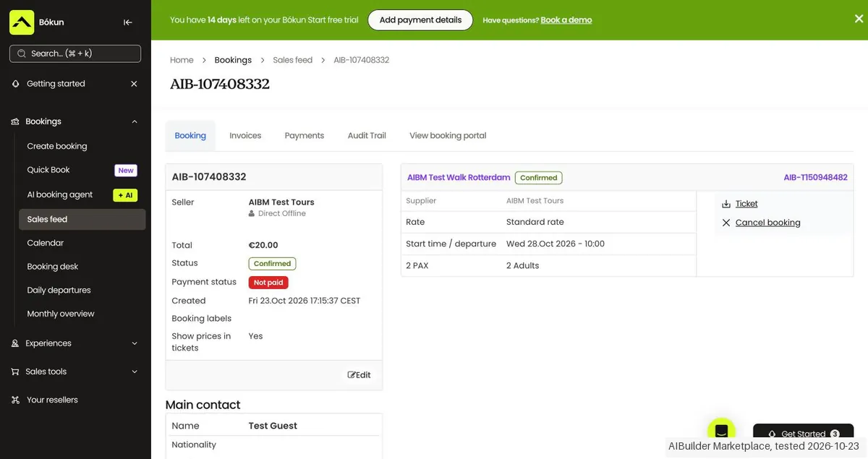This screenshot has width=868, height=459.
Task: Click the total amount €20.00
Action: click(263, 245)
